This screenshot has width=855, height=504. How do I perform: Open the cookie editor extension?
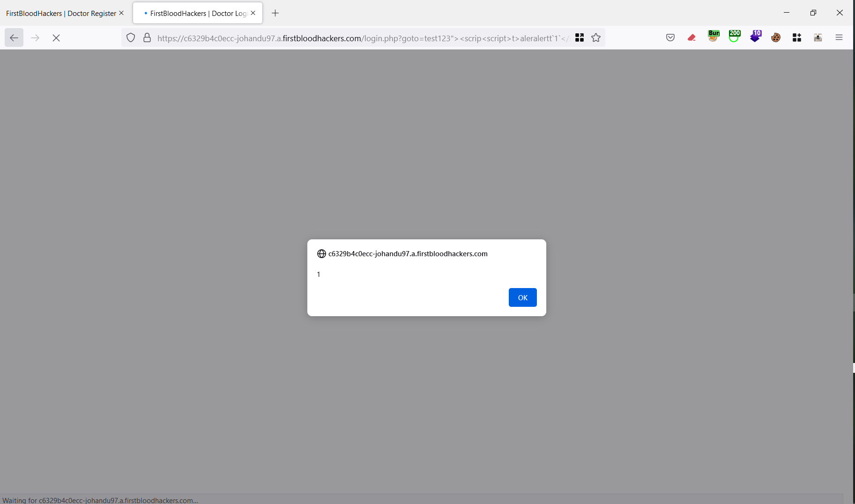tap(776, 38)
